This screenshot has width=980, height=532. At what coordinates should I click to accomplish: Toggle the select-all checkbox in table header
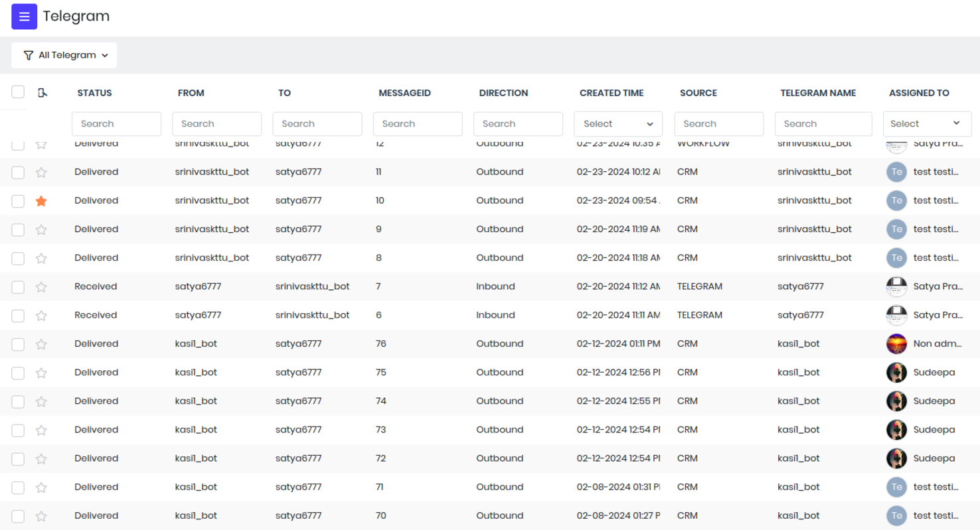click(x=18, y=92)
